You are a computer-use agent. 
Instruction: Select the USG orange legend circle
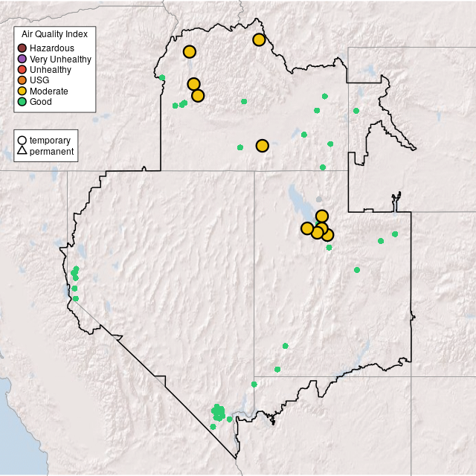tap(22, 80)
